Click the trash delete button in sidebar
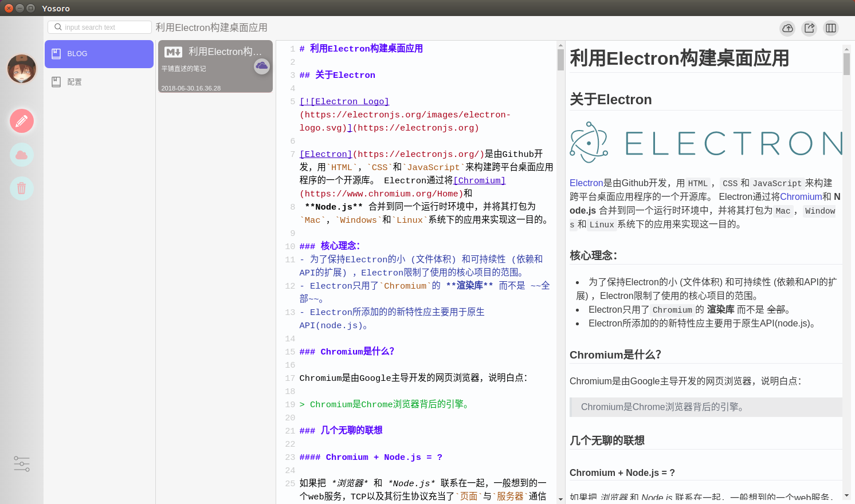The height and width of the screenshot is (504, 855). (22, 188)
